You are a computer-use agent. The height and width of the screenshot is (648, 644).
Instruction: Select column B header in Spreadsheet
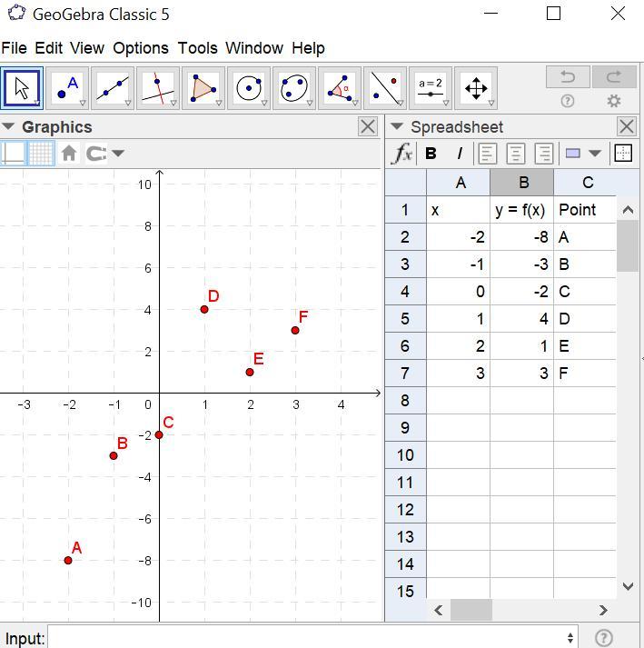coord(522,183)
